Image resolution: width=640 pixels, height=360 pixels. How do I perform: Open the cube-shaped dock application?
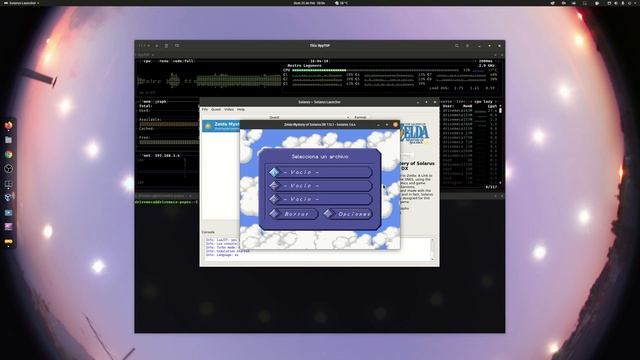point(8,198)
